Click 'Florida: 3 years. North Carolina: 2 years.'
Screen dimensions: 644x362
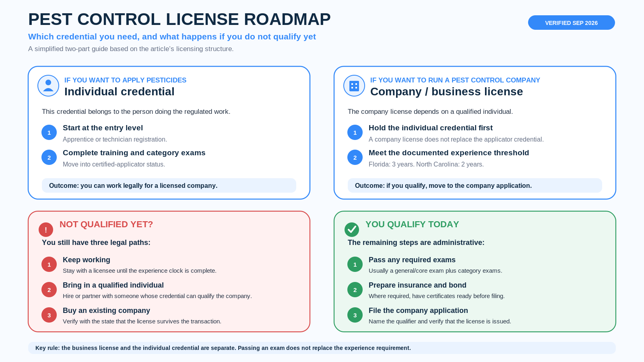point(426,164)
